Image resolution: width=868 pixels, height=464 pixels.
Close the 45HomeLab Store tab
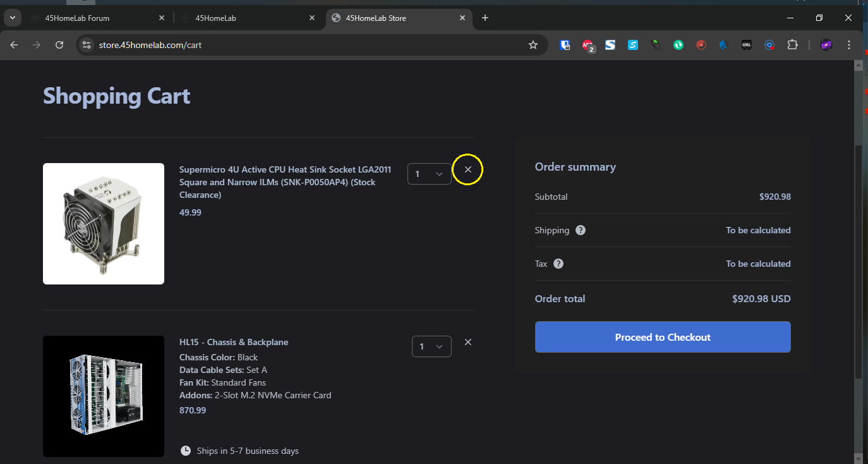(x=462, y=18)
